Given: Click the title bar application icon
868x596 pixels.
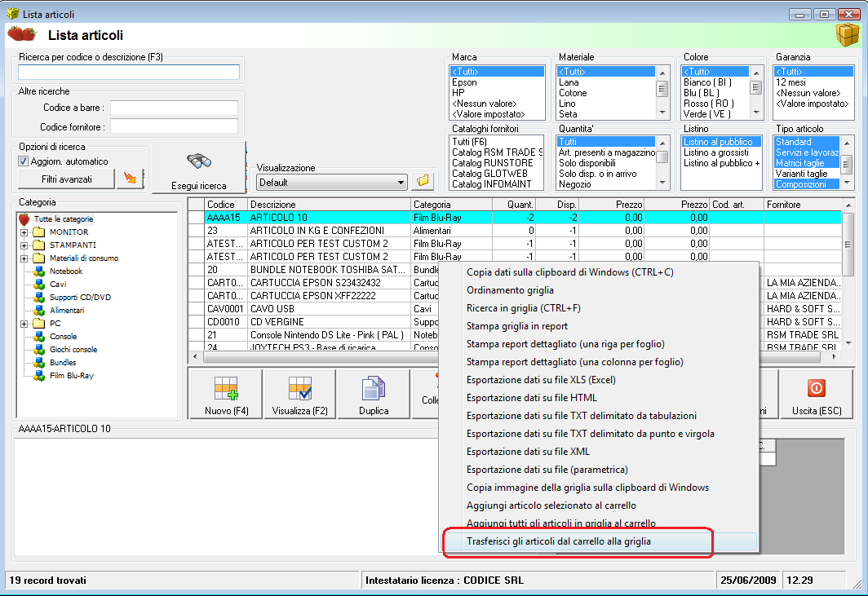Looking at the screenshot, I should click(x=13, y=13).
